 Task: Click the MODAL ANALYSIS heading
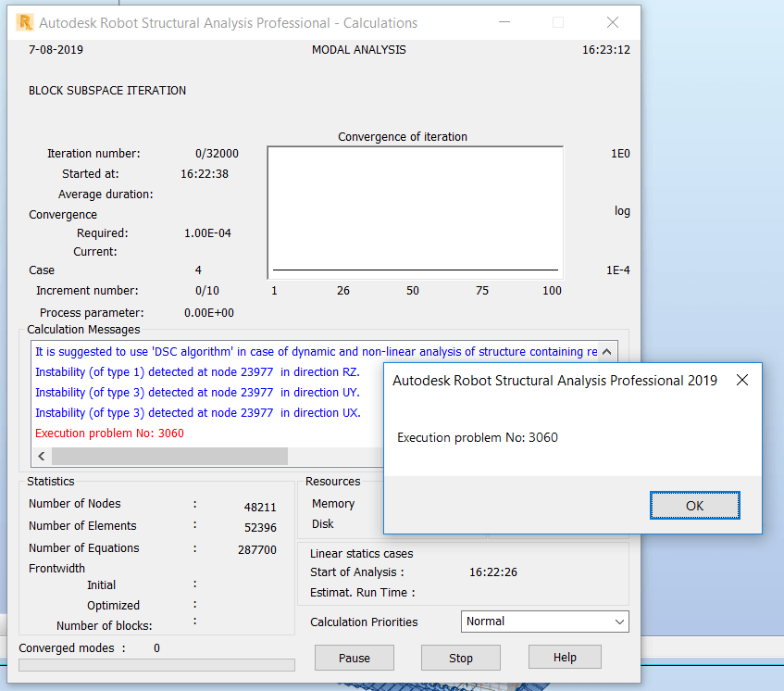[358, 49]
